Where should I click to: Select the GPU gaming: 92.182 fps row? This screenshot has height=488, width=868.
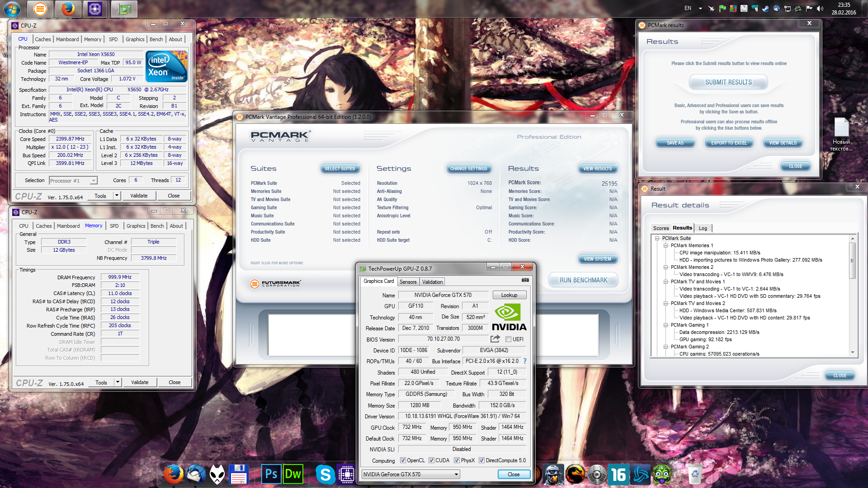[x=705, y=339]
